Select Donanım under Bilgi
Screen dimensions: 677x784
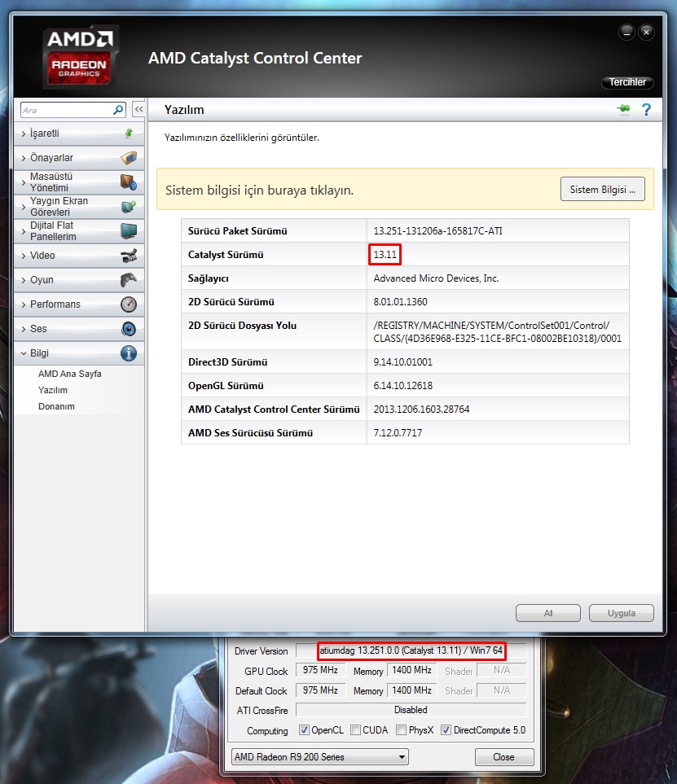[56, 406]
